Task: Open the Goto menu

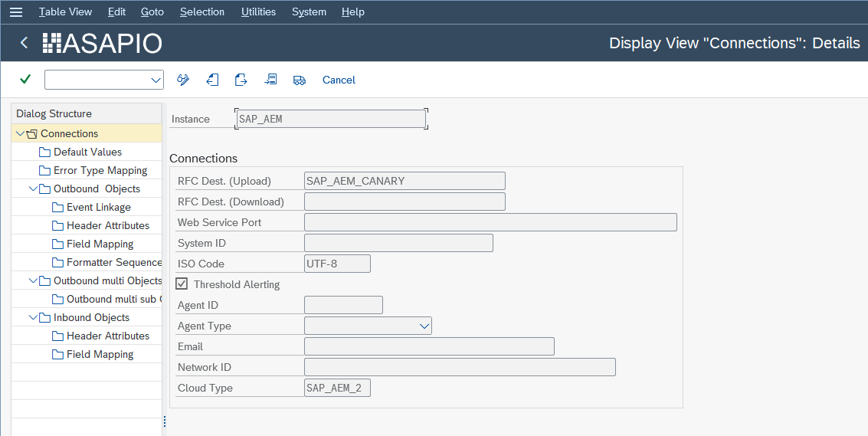Action: (x=152, y=11)
